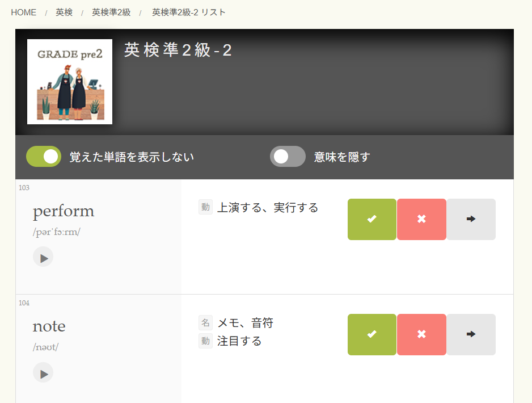Open 英検準2級 breadcrumb link
This screenshot has height=403, width=532.
(111, 12)
